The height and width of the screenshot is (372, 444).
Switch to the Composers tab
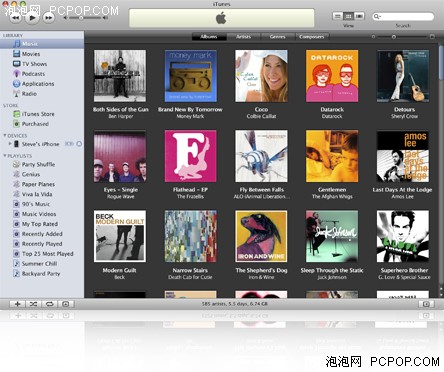312,37
